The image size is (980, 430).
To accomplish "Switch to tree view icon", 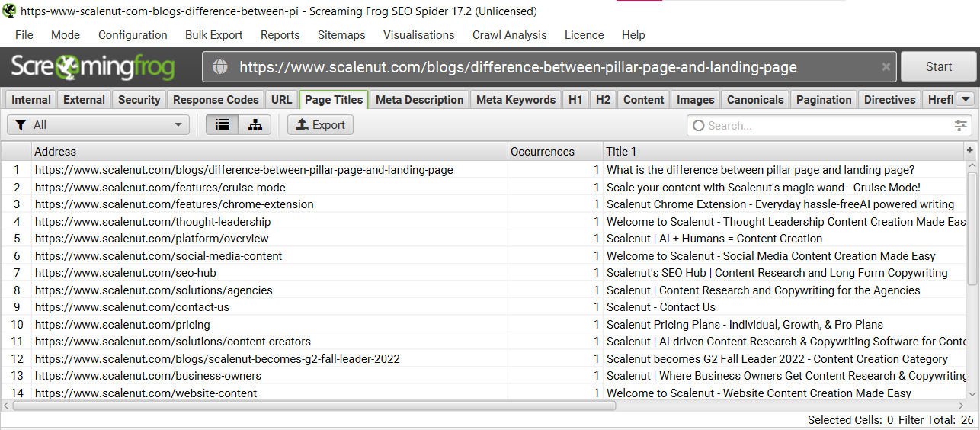I will pyautogui.click(x=255, y=125).
